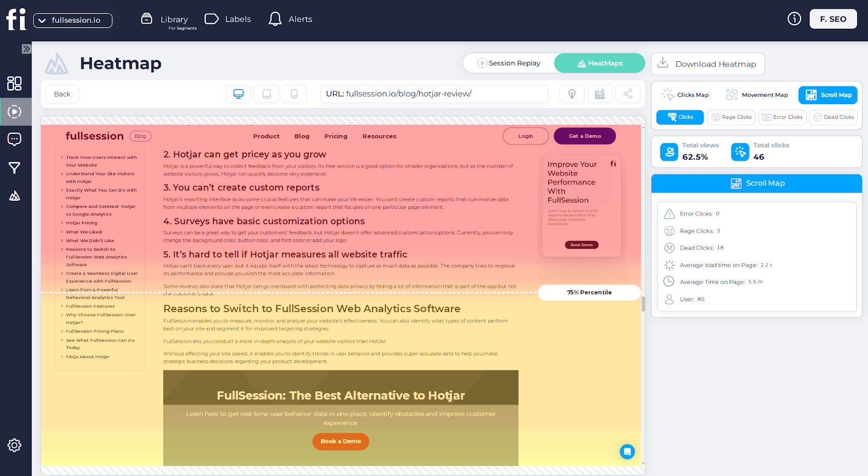The height and width of the screenshot is (476, 868).
Task: Click Download Heatmap button
Action: point(708,64)
